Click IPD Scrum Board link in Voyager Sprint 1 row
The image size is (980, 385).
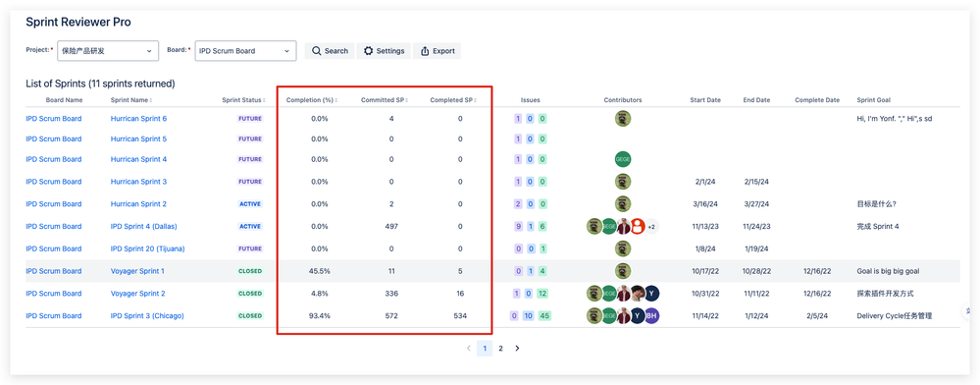pyautogui.click(x=54, y=271)
